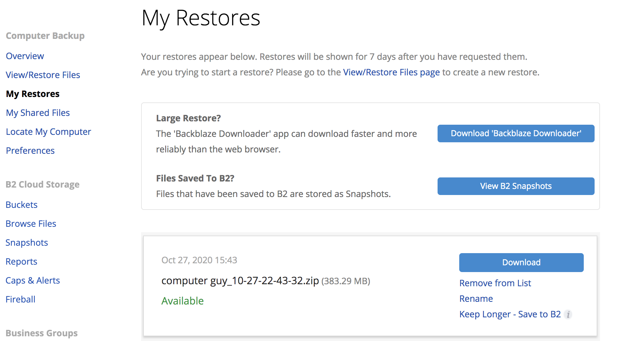Open Fireball page

(x=21, y=299)
